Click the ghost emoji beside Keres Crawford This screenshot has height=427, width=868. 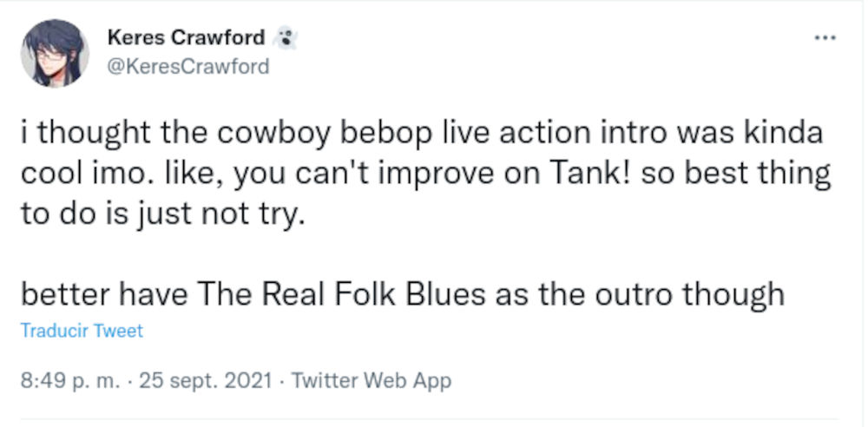click(285, 37)
